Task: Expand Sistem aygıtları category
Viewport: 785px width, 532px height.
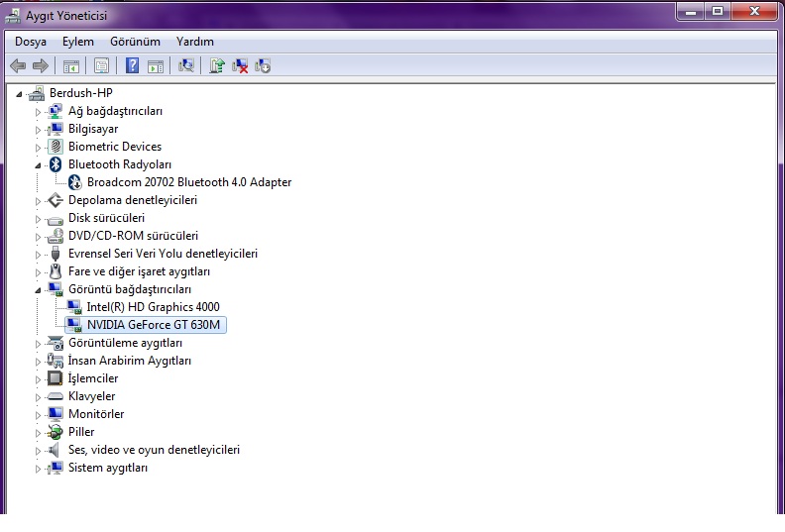Action: pyautogui.click(x=38, y=469)
